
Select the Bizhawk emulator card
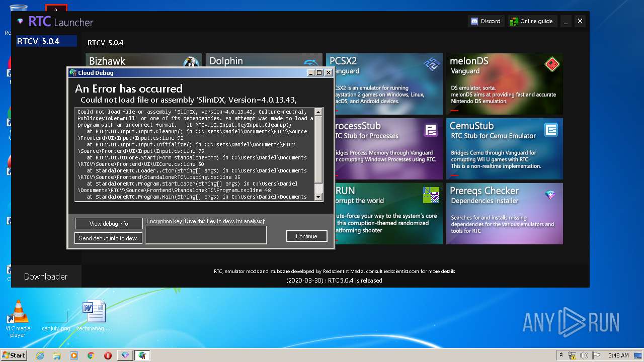tap(143, 60)
